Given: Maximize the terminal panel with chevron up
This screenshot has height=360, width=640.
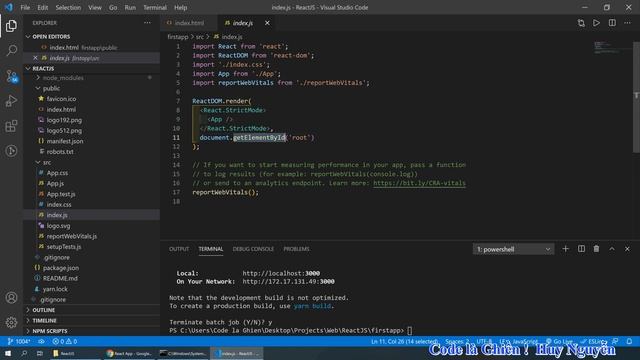Looking at the screenshot, I should click(x=612, y=249).
